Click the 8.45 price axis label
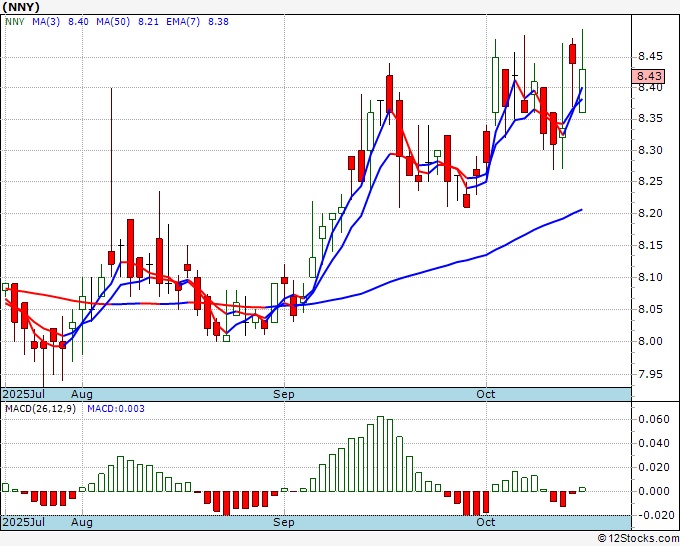The width and height of the screenshot is (680, 546). tap(650, 56)
